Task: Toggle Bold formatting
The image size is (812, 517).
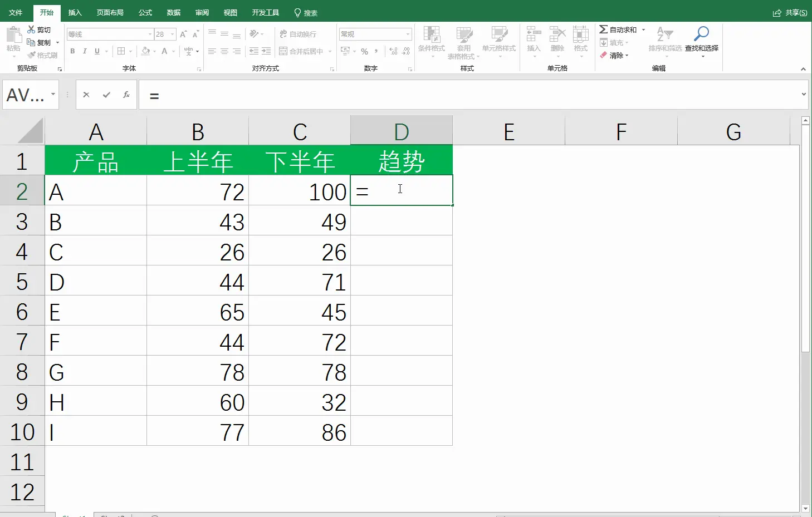Action: 72,51
